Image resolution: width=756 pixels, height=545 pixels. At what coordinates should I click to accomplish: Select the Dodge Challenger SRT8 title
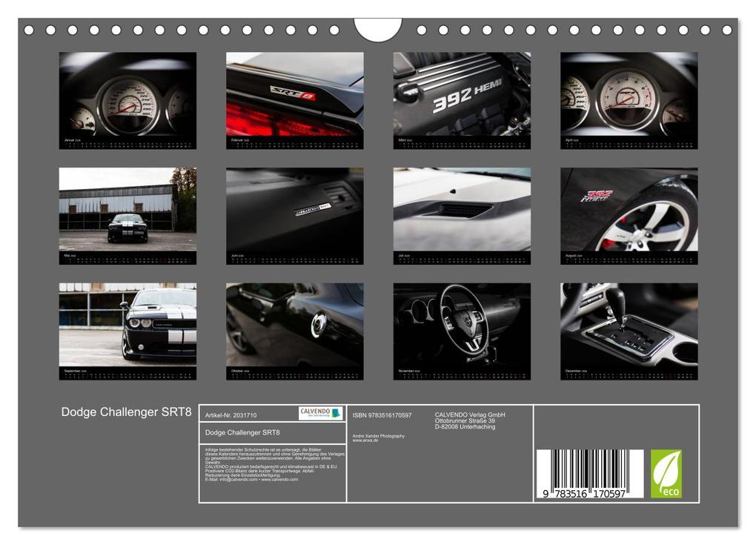coord(125,412)
